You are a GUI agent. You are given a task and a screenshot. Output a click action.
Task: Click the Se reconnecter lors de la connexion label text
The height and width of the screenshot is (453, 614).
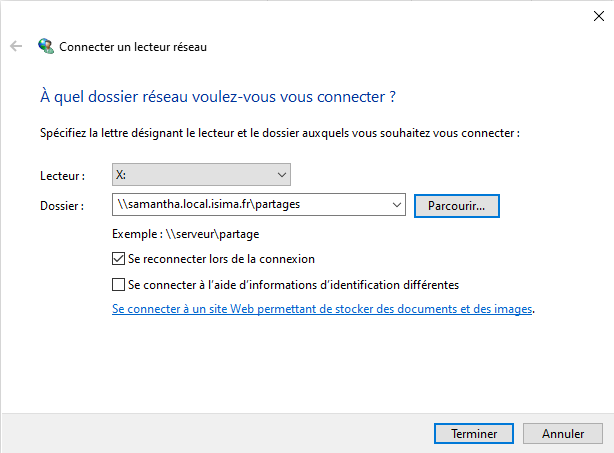[221, 258]
